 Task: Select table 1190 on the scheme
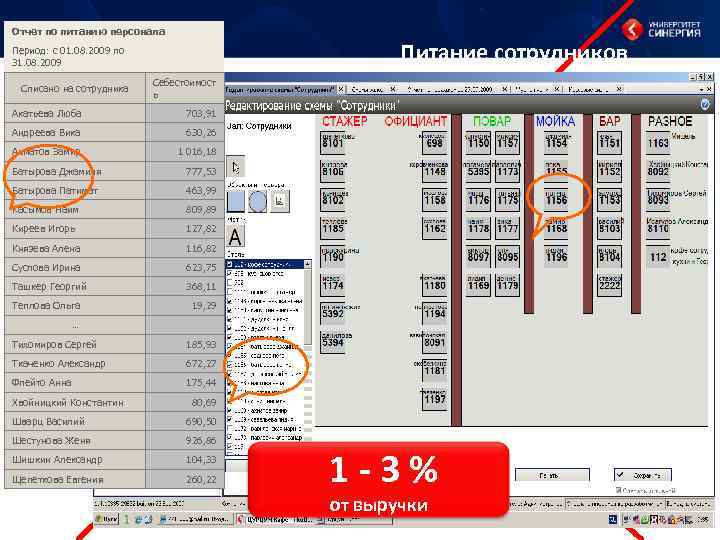pos(333,257)
